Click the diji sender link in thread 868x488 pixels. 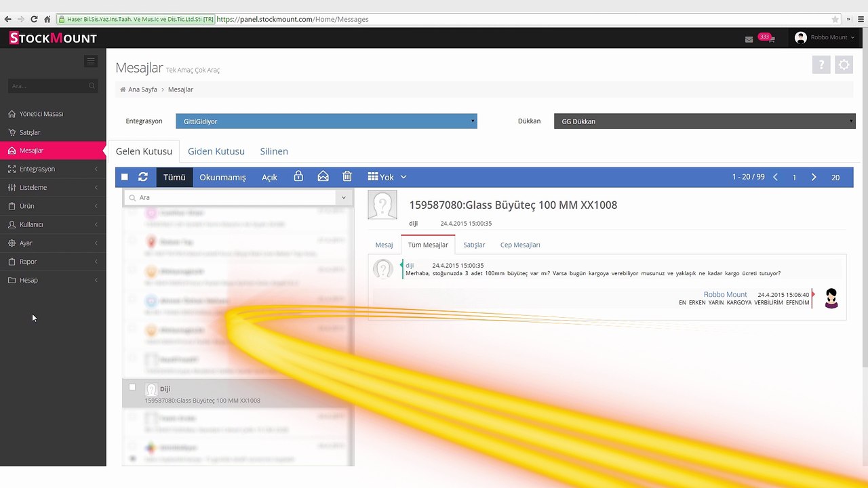point(410,266)
